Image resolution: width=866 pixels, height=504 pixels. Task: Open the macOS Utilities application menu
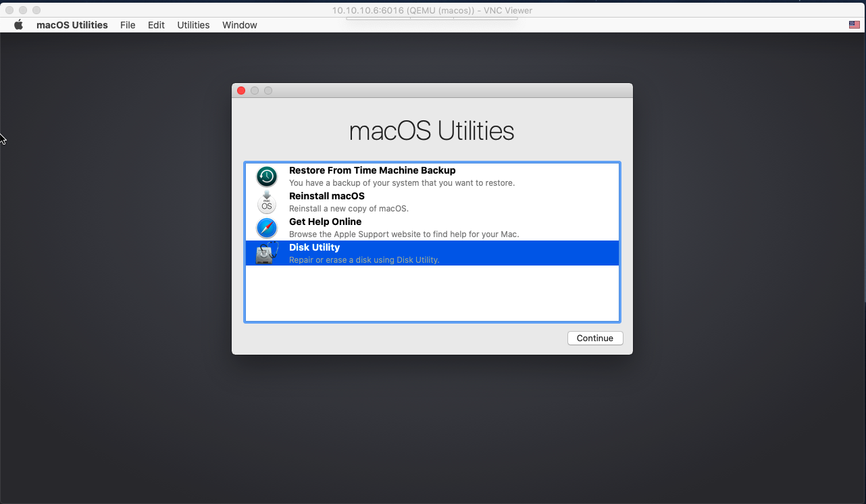pyautogui.click(x=72, y=25)
